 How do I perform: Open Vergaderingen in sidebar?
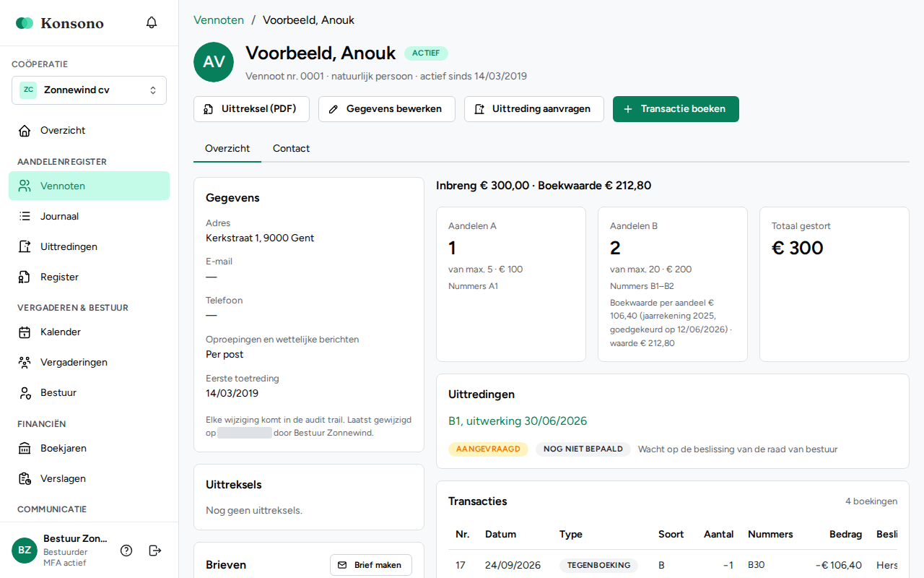(89, 363)
